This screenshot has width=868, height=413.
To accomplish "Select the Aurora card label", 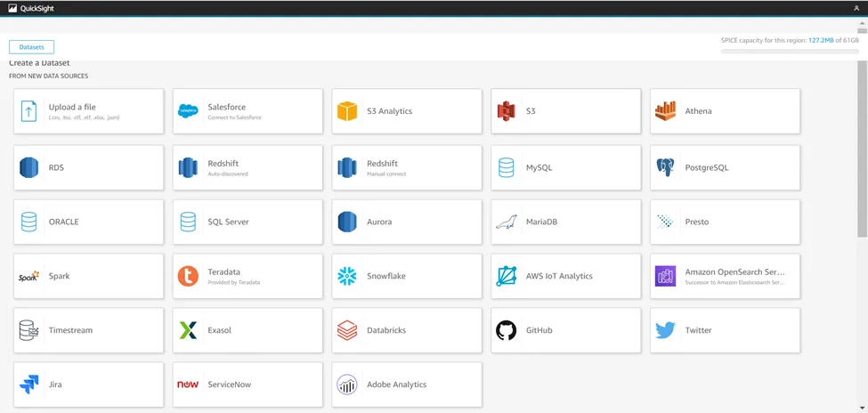I will click(379, 222).
